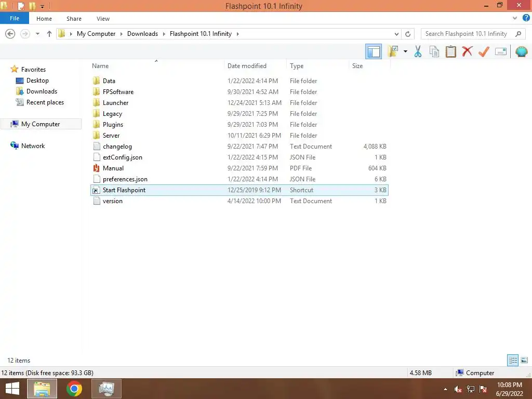This screenshot has width=532, height=399.
Task: Select the Launcher folder
Action: coord(239,102)
